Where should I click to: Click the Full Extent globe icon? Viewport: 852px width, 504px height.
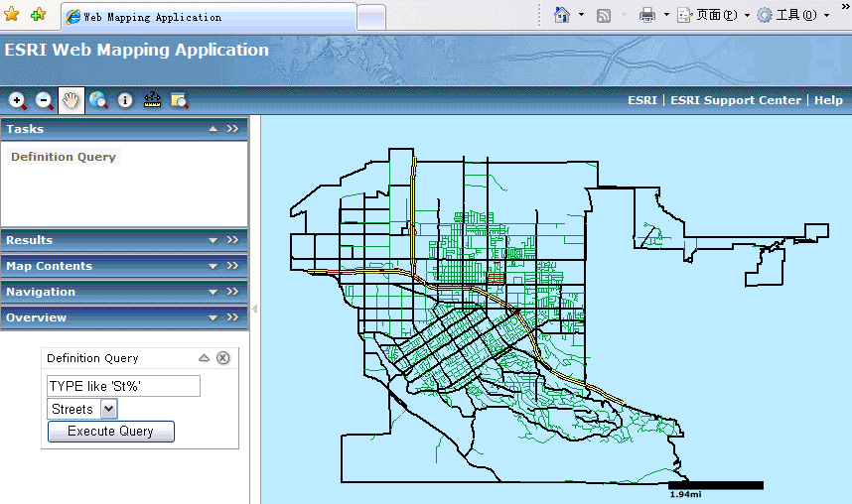pos(98,100)
